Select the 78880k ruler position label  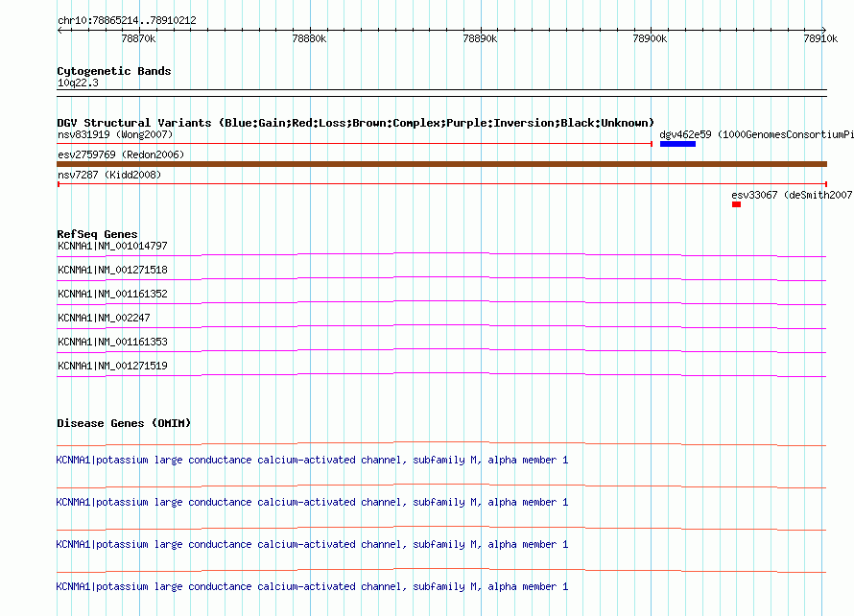(309, 38)
